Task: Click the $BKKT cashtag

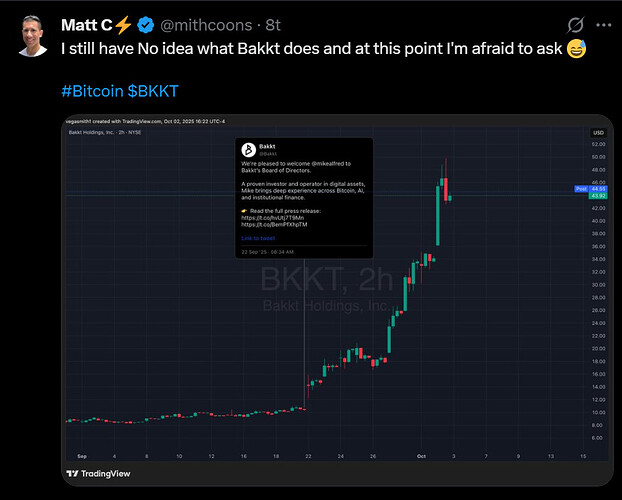Action: (153, 91)
